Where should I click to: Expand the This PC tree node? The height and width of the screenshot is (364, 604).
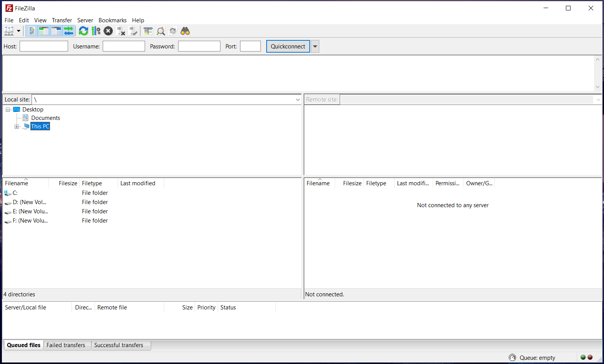17,126
